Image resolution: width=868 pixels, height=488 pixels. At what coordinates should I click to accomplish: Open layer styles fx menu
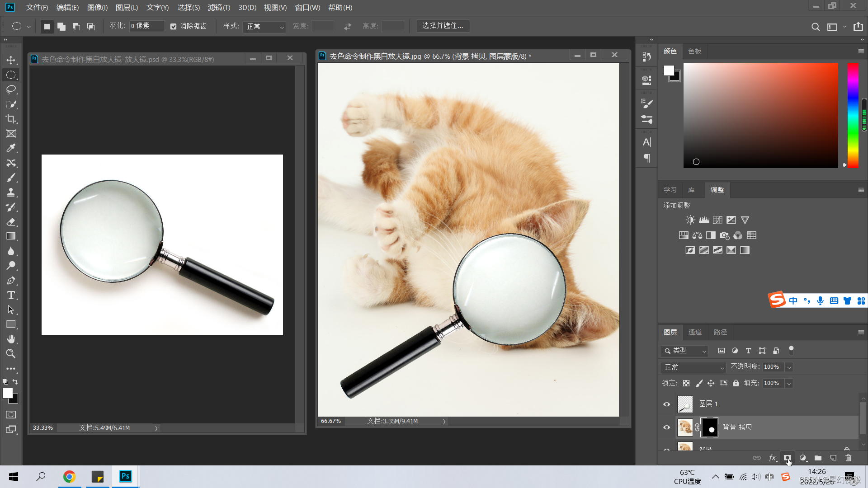click(772, 458)
